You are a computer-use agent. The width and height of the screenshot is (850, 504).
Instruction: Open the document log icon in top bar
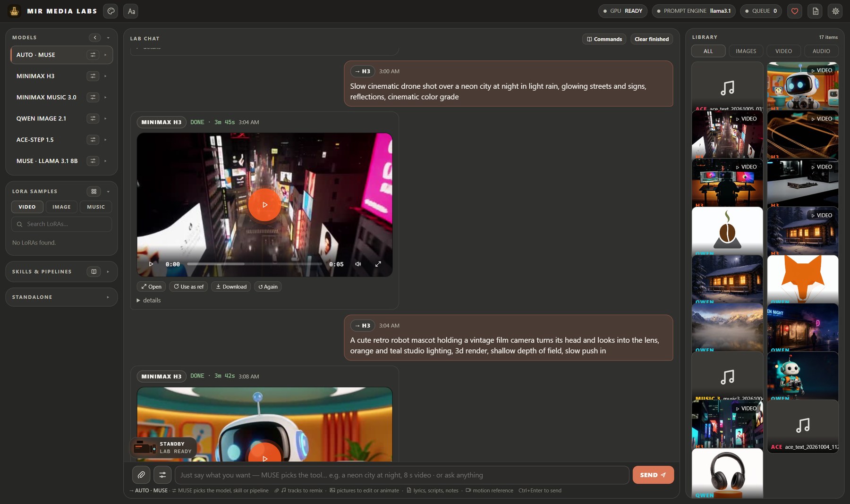point(816,11)
